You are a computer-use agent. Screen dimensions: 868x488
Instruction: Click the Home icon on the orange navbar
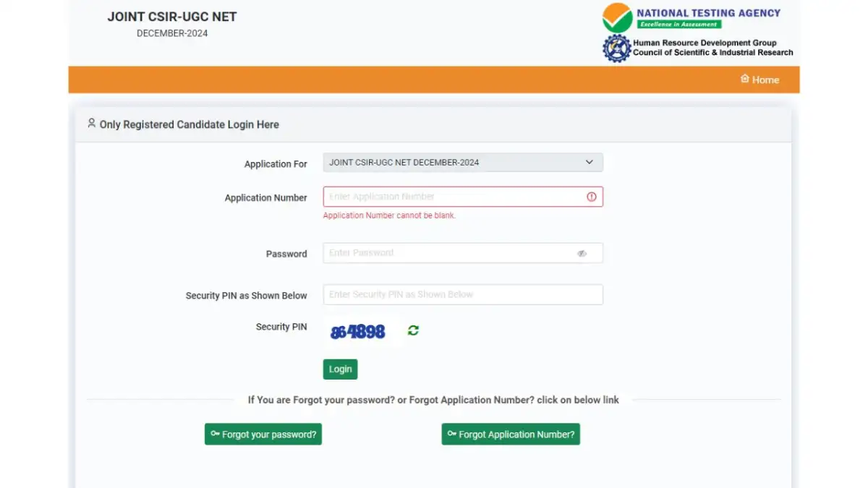[745, 80]
